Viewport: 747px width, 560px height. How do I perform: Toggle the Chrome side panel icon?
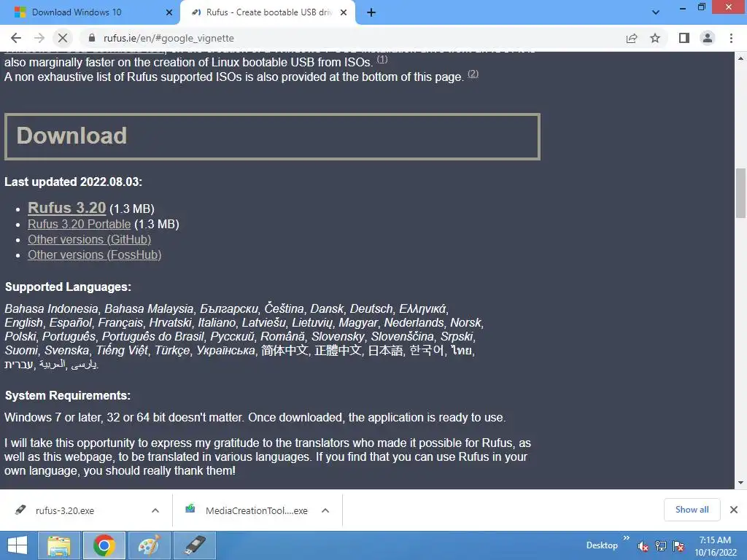684,38
